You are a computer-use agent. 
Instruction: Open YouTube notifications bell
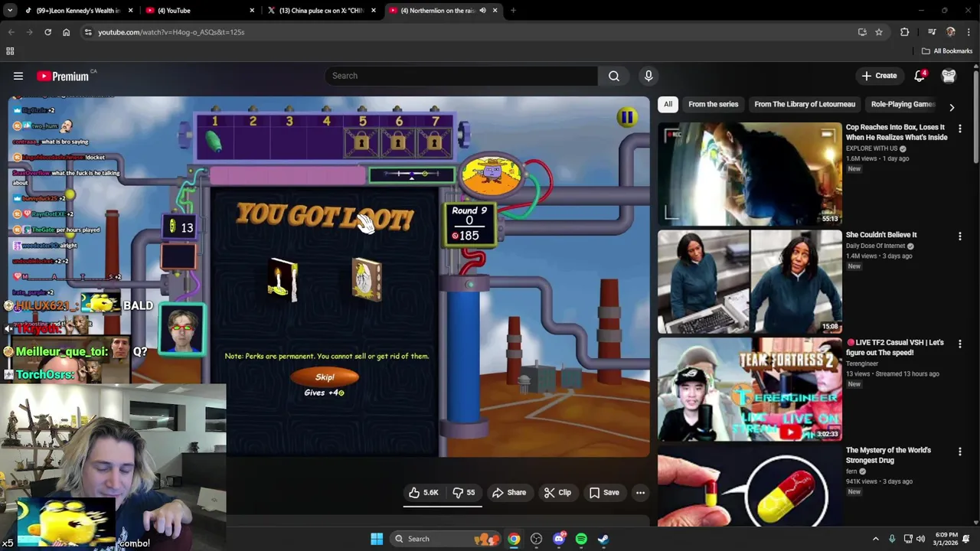tap(920, 76)
